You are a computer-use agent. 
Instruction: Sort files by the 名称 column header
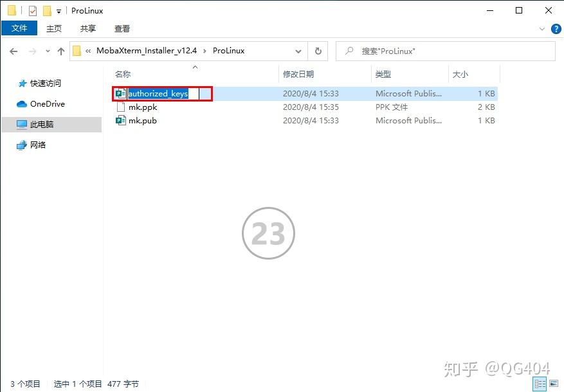pyautogui.click(x=122, y=74)
